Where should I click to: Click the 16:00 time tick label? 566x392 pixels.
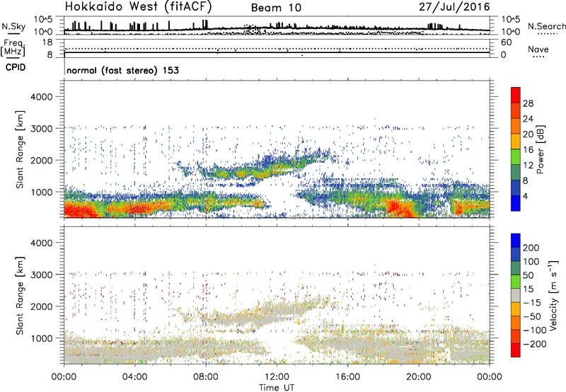[347, 377]
